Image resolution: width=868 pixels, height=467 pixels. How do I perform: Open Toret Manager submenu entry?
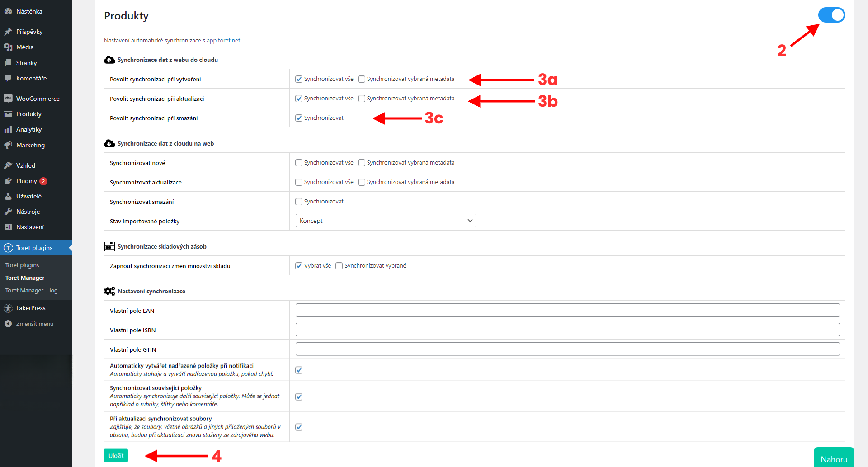(x=25, y=278)
